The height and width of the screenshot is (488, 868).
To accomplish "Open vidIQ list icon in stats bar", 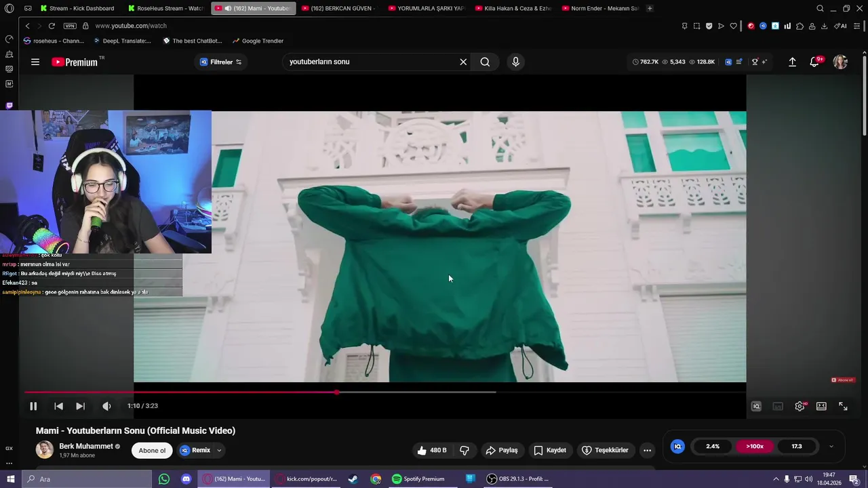I will (738, 62).
